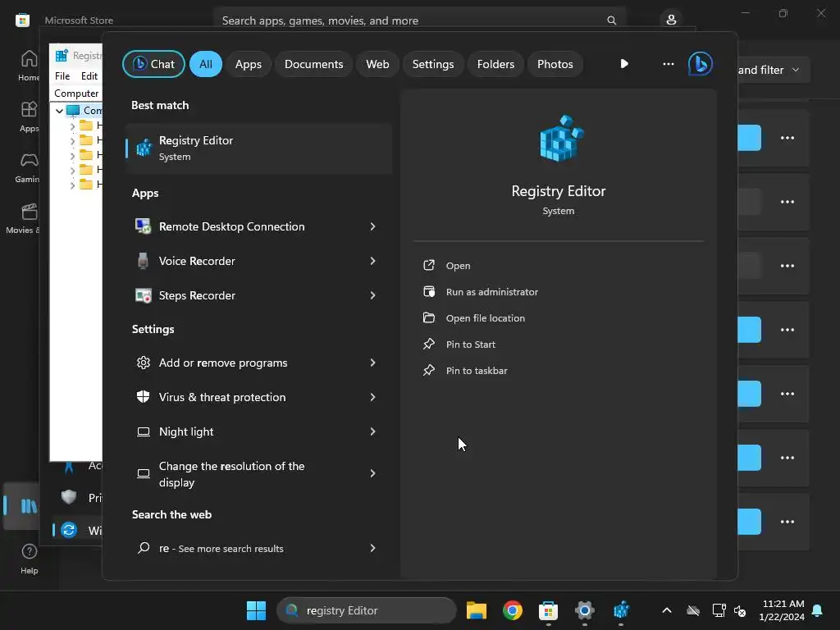Viewport: 840px width, 630px height.
Task: Open Windows Start button on taskbar
Action: tap(256, 610)
